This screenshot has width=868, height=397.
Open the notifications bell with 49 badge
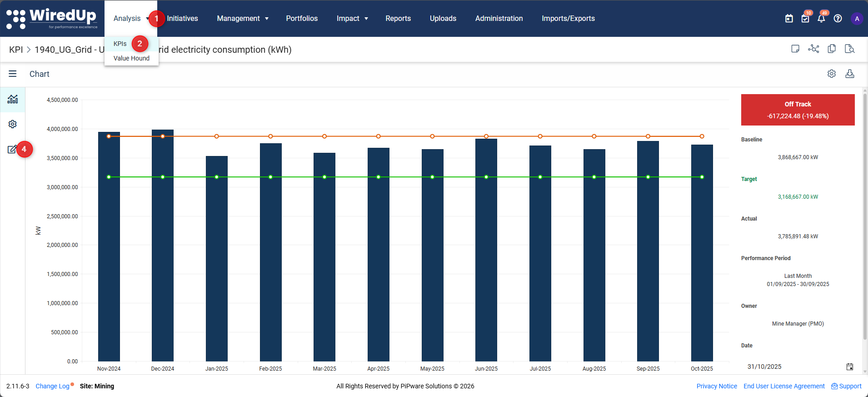[821, 19]
